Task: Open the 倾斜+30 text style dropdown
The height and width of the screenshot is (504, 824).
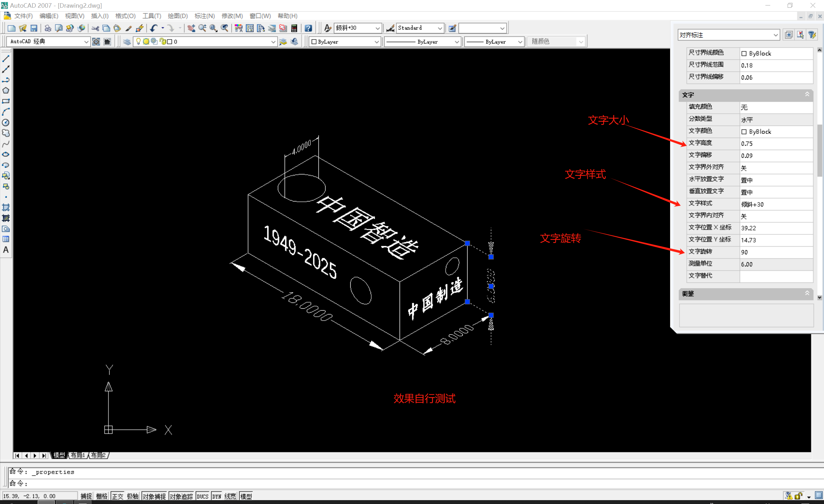Action: coord(377,28)
